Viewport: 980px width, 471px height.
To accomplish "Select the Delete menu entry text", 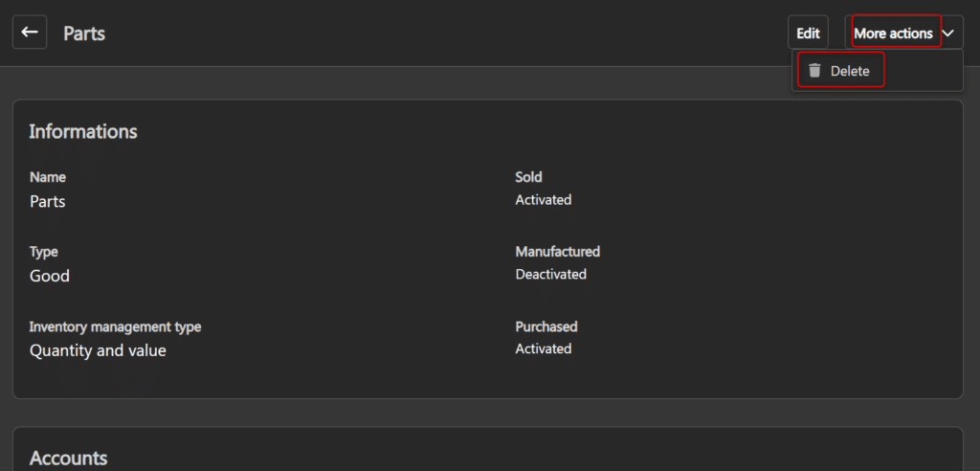I will tap(850, 71).
